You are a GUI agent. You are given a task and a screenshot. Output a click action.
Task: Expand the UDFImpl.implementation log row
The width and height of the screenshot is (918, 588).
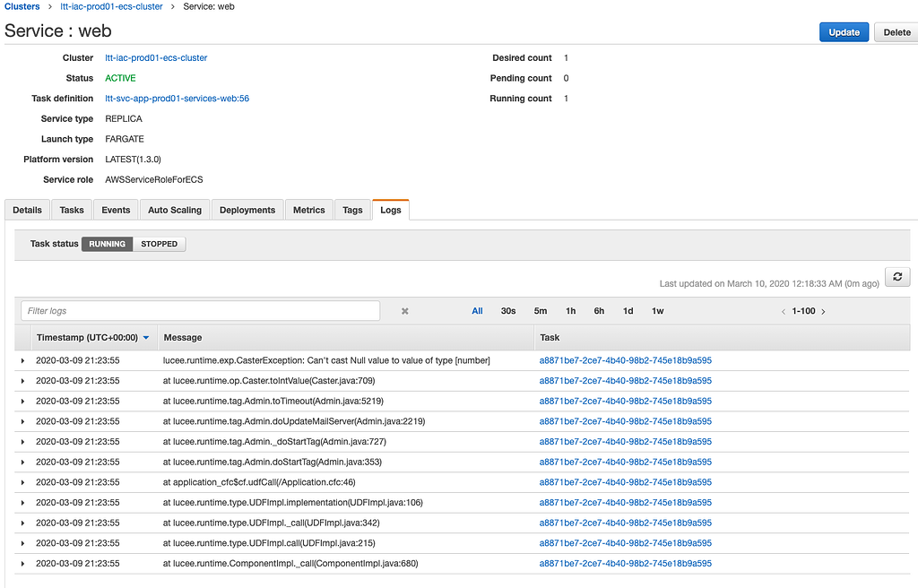(22, 503)
